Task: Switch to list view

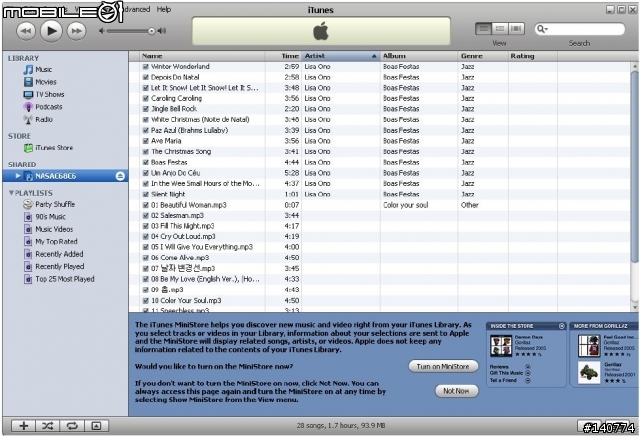Action: click(x=484, y=29)
